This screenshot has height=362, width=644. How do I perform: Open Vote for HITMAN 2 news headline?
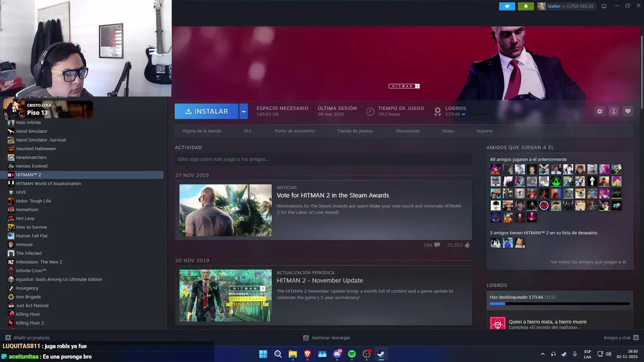[333, 195]
